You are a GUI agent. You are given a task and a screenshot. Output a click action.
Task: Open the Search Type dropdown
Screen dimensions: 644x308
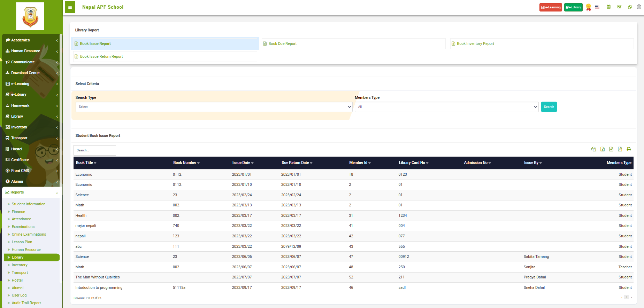[214, 107]
